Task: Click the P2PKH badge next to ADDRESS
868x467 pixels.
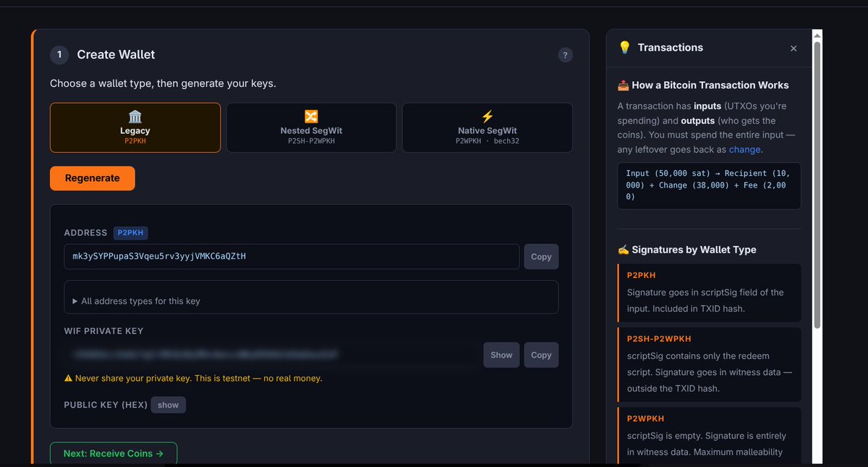Action: click(x=131, y=232)
